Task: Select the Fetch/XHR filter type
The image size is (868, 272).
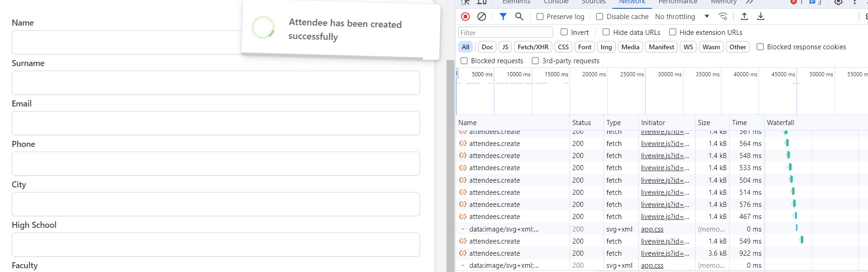Action: point(533,47)
